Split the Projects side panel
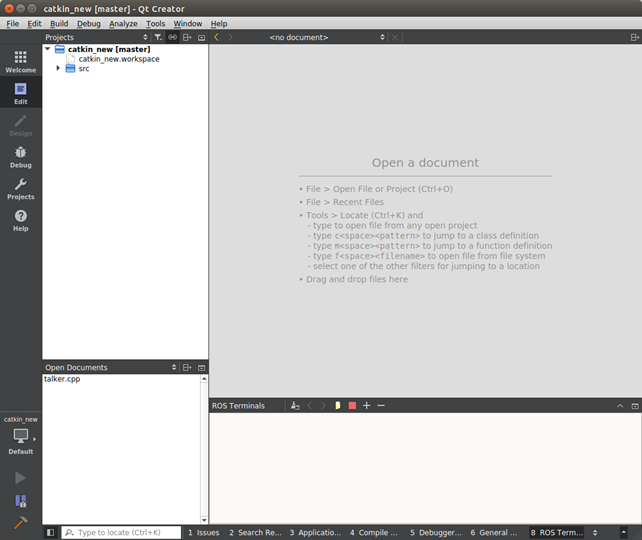The image size is (642, 540). tap(187, 37)
